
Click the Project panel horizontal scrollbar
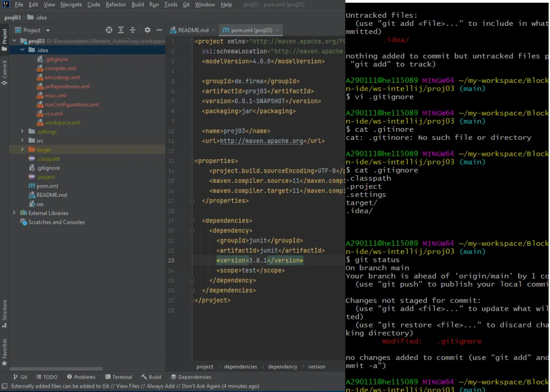coord(56,369)
